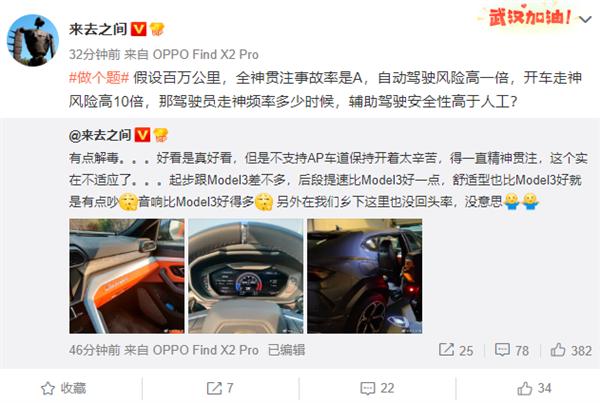Toggle the 收藏 favorite star

64,388
